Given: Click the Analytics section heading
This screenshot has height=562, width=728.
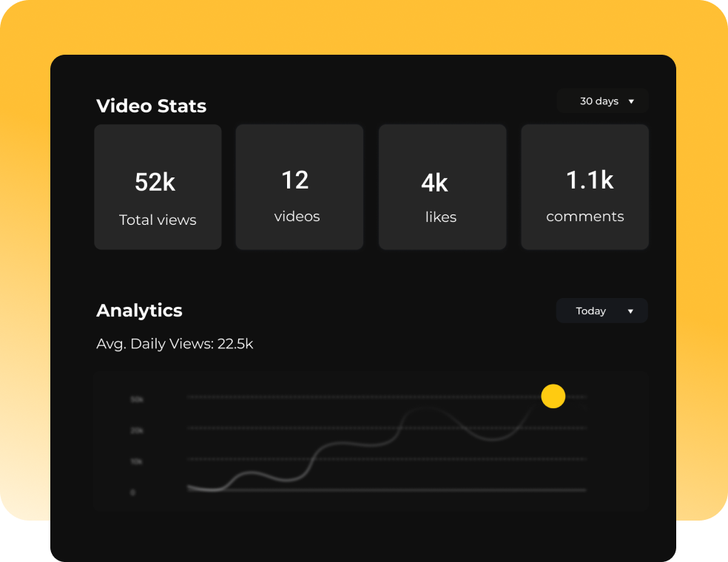Looking at the screenshot, I should coord(139,311).
